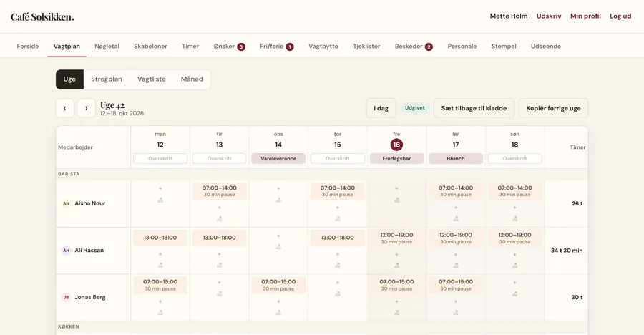Screen dimensions: 644x335
Task: Insert template icon for Aisha Nour Wednesday 14
Action: 278,200
